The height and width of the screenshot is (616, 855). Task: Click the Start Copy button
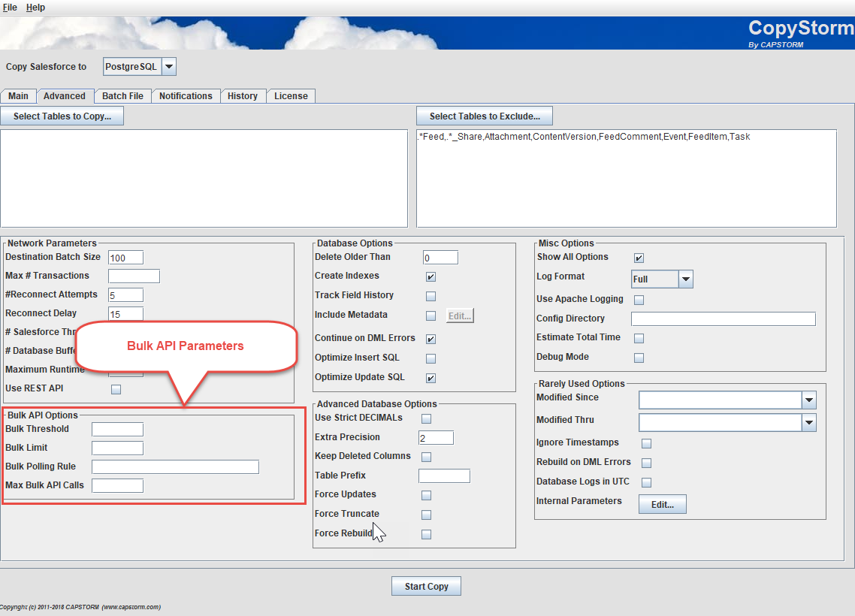[x=427, y=586]
